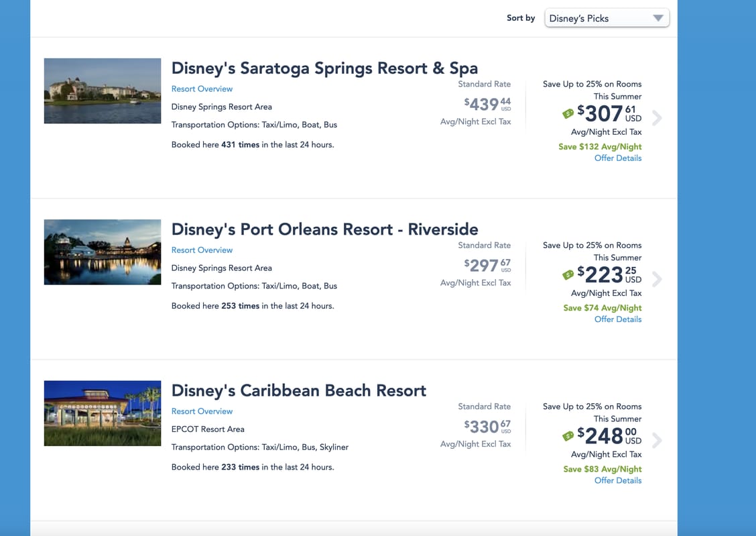View Offer Details for Saratoga Springs
This screenshot has height=536, width=756.
click(618, 158)
